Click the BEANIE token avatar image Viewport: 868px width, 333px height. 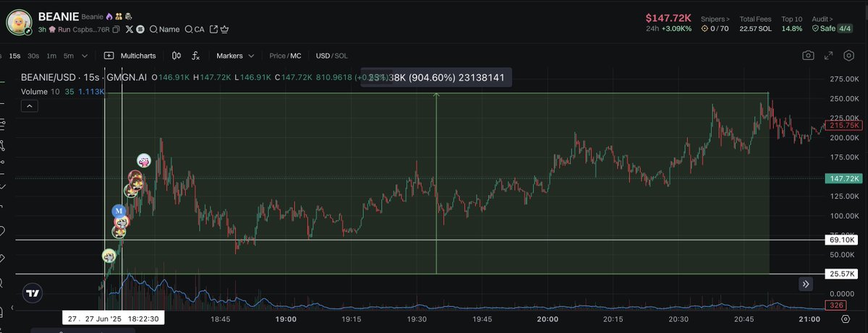17,21
